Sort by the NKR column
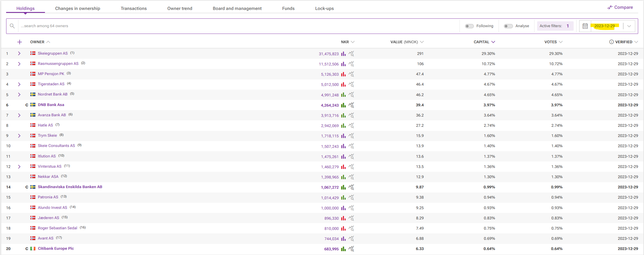 348,42
